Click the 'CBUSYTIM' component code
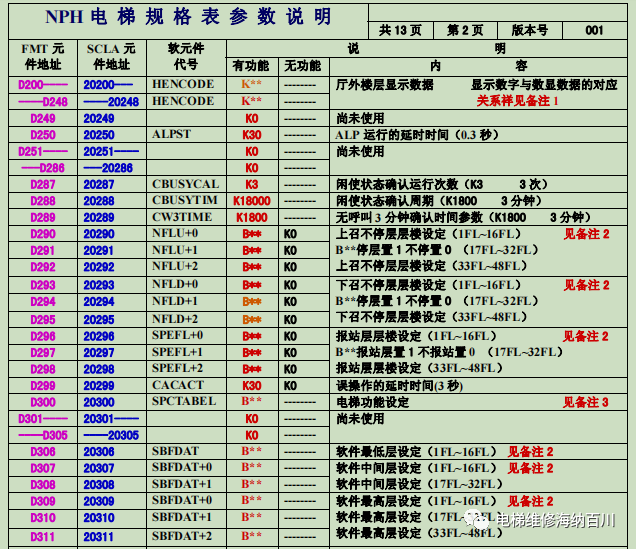The width and height of the screenshot is (636, 549). click(185, 200)
